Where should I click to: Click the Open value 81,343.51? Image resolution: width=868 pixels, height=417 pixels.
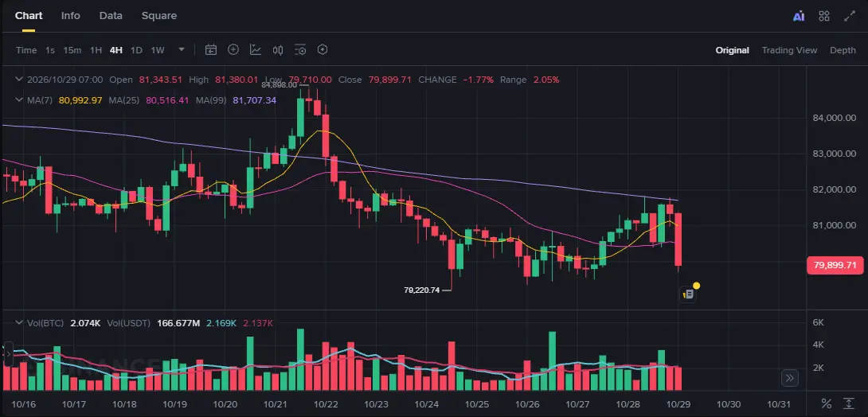pos(161,80)
